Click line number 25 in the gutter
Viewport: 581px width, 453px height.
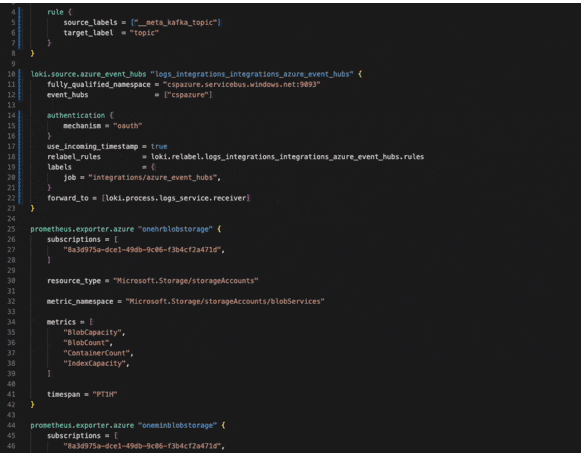click(x=11, y=229)
